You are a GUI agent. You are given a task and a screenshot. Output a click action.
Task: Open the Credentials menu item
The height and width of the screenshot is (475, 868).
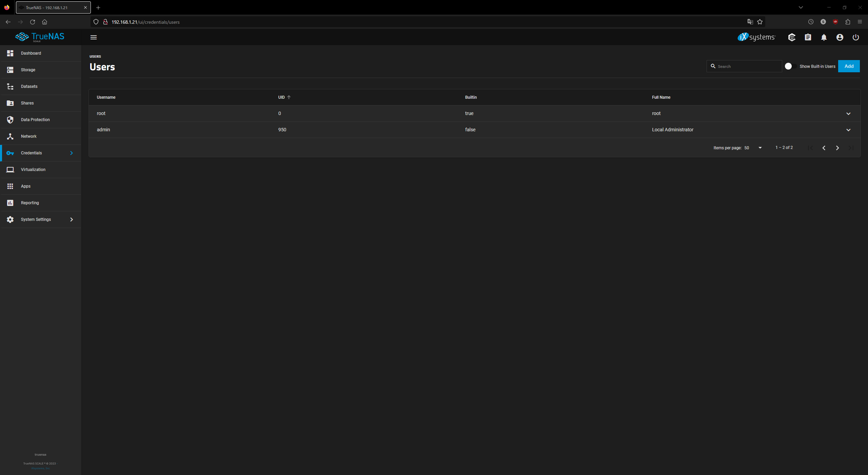tap(31, 153)
